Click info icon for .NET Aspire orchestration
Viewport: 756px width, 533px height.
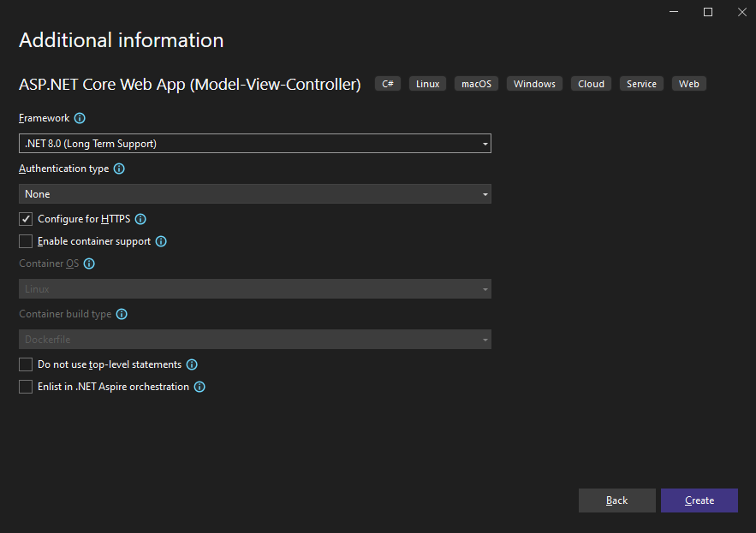199,387
